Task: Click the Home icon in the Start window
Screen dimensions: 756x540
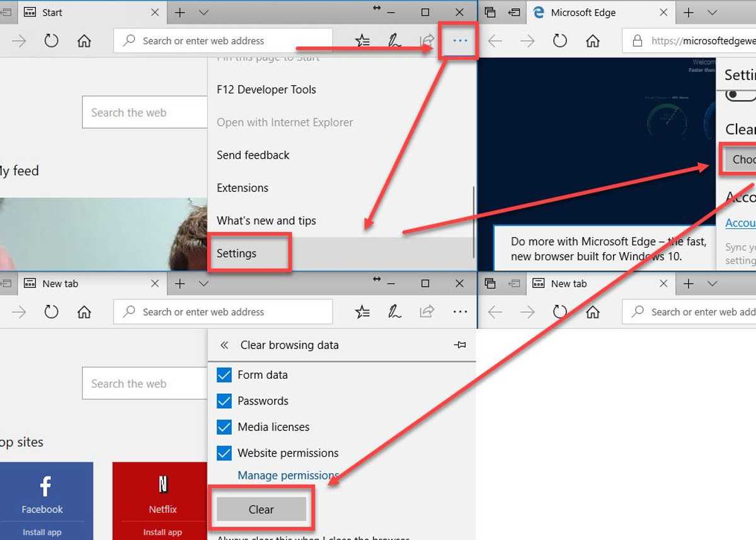Action: click(84, 41)
